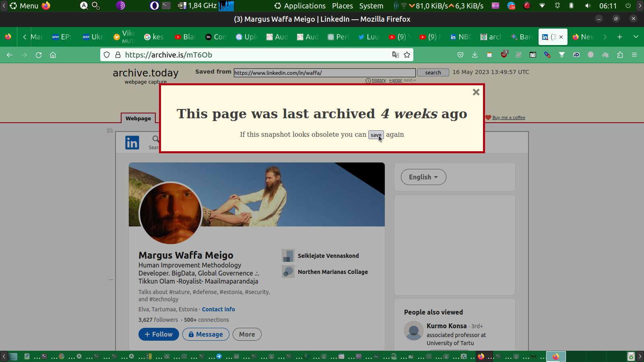Viewport: 644px width, 362px height.
Task: Open the Buy me a coffee link
Action: [x=509, y=117]
